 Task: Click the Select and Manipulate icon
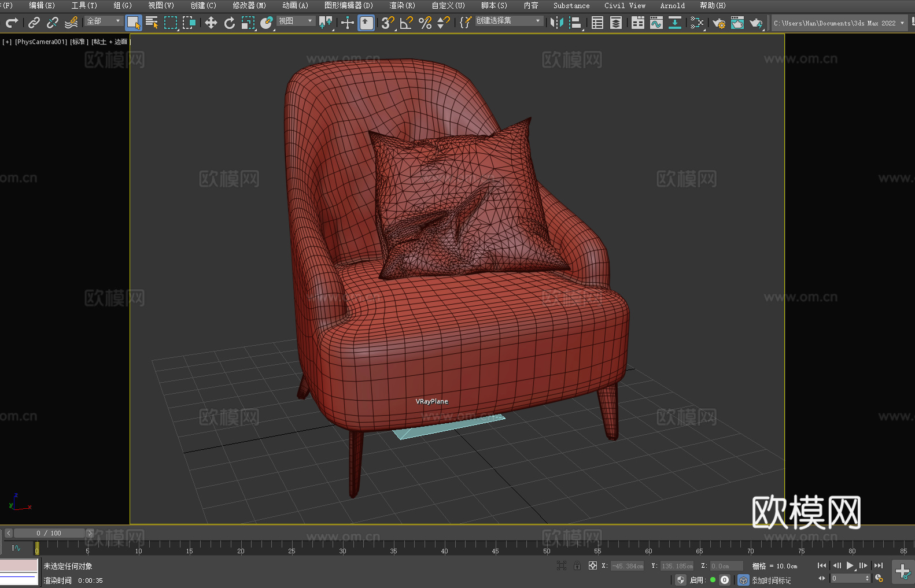point(348,23)
